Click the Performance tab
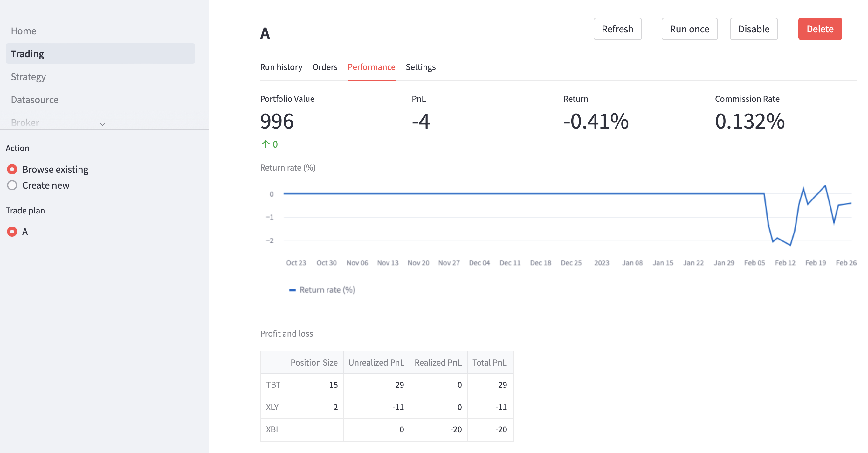The width and height of the screenshot is (868, 453). pyautogui.click(x=371, y=67)
